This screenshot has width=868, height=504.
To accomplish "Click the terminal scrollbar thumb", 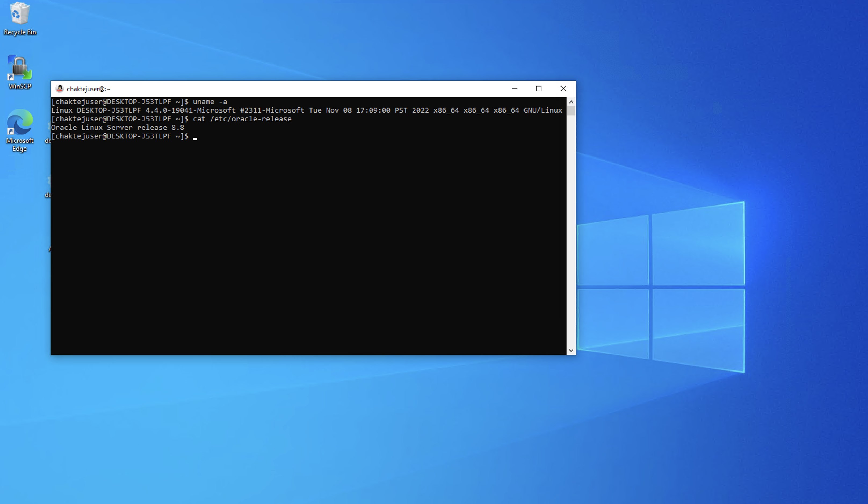I will (571, 111).
